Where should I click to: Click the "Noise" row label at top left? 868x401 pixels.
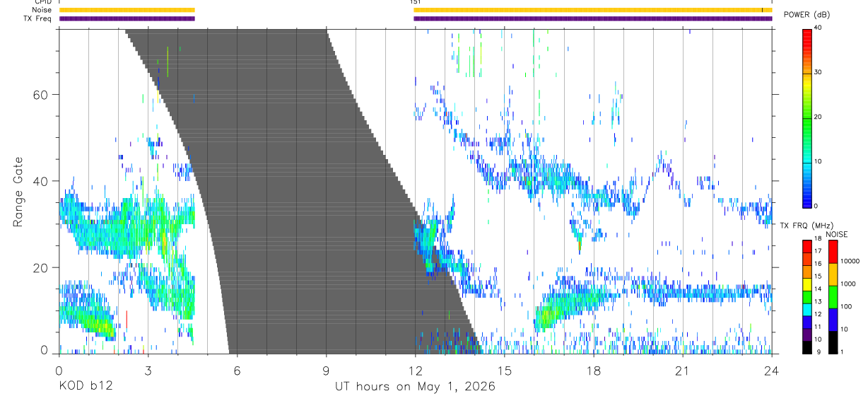tap(43, 10)
